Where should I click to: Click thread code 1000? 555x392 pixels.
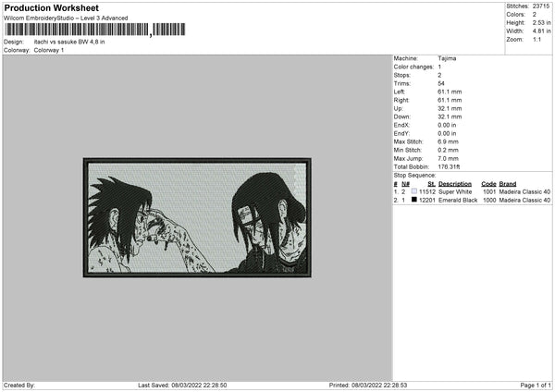pyautogui.click(x=489, y=201)
